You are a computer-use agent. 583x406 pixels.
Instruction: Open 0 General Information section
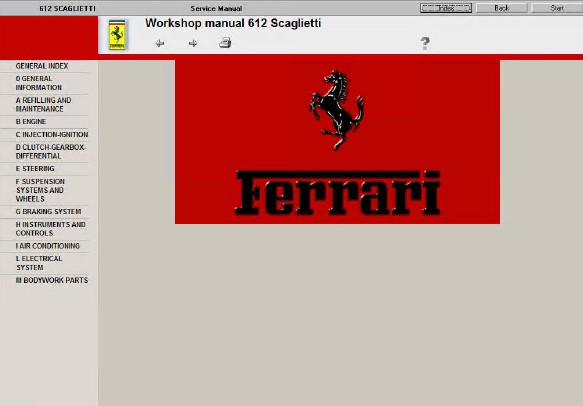[x=39, y=83]
